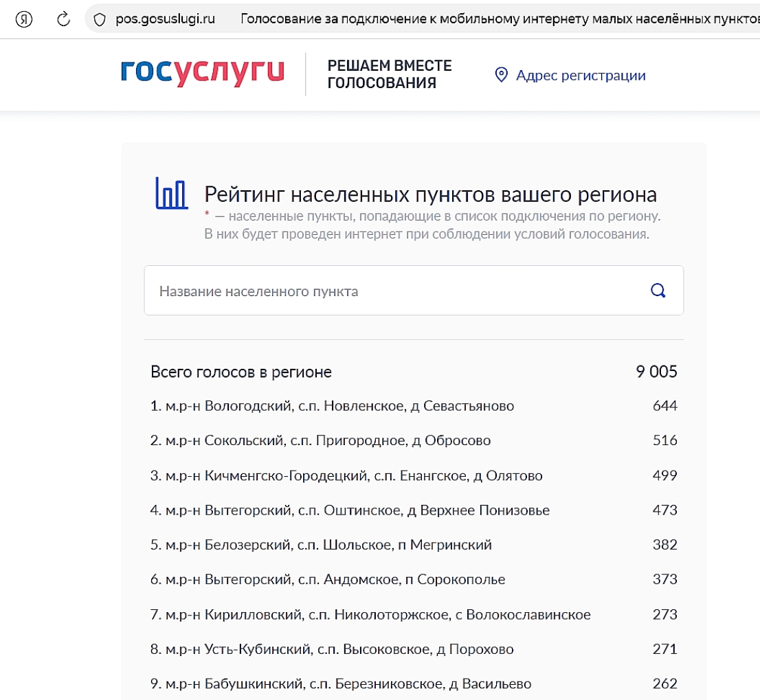This screenshot has height=700, width=760.
Task: Open the Госуслуги logo home link
Action: [202, 73]
